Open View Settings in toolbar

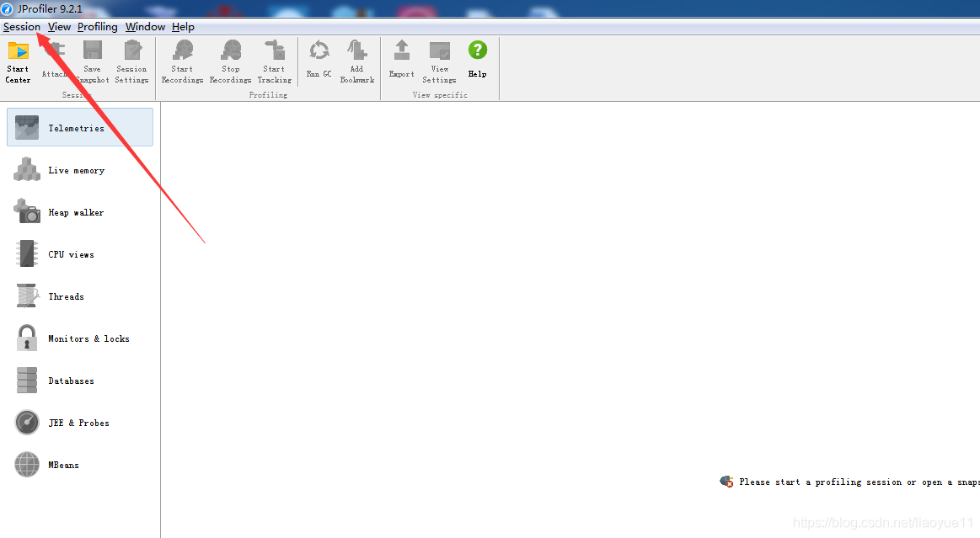(439, 61)
